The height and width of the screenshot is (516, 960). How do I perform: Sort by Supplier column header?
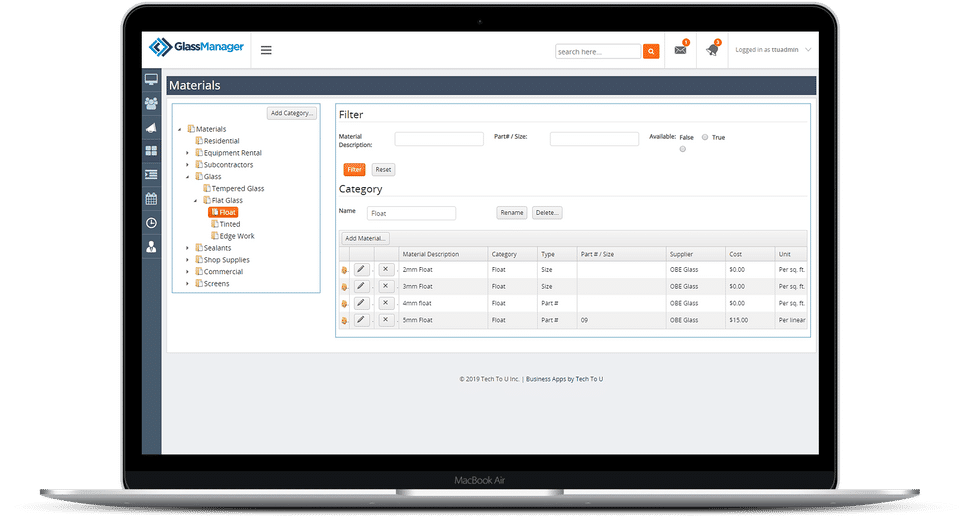695,254
